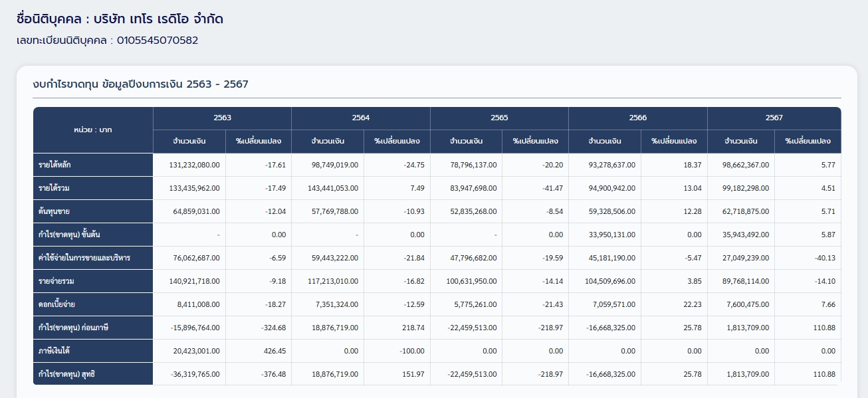Select the 2563 year column header
Viewport: 868px width, 398px height.
pos(222,118)
